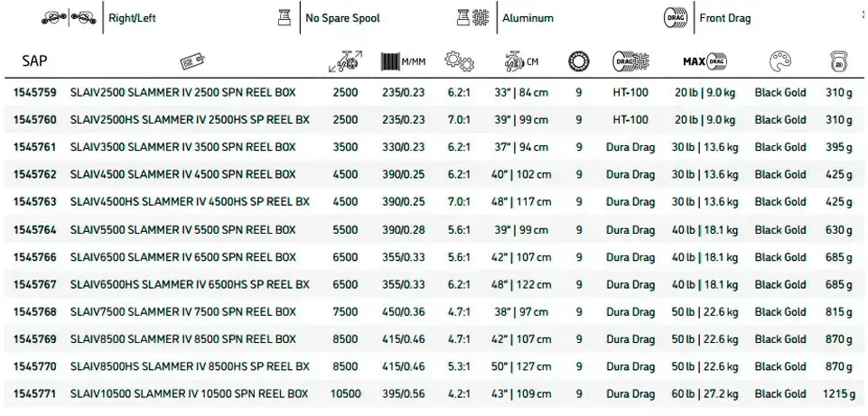
Task: Select SAP number 1545767
Action: coord(35,284)
